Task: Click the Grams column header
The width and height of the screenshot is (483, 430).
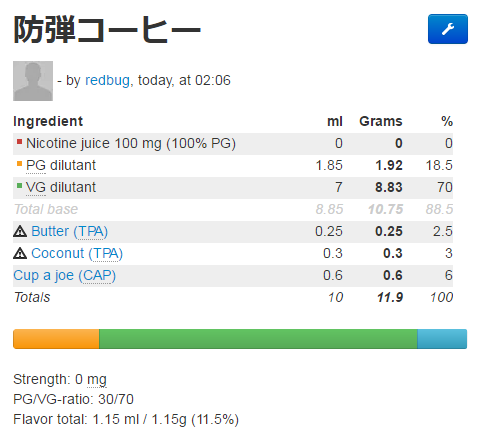Action: (381, 121)
